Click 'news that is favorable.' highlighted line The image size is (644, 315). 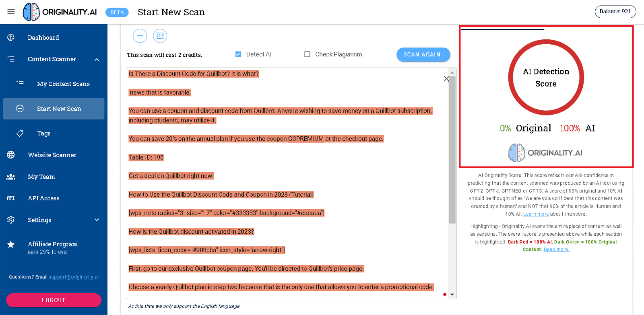point(160,93)
